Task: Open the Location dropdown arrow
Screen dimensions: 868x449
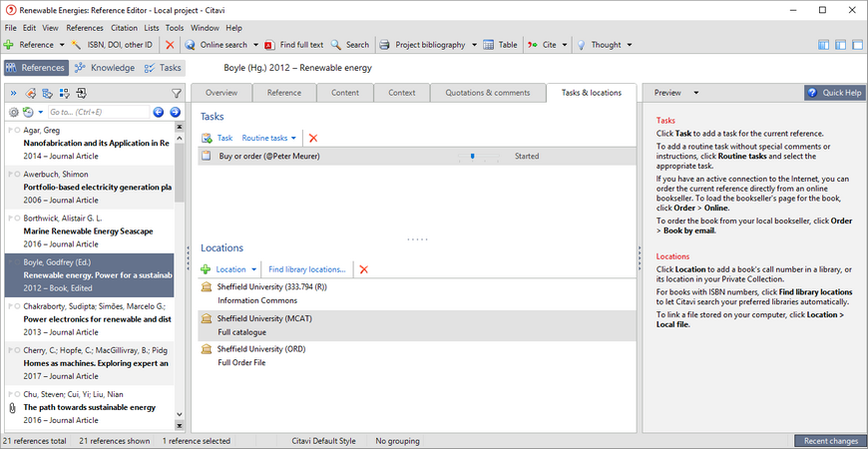Action: pos(254,269)
